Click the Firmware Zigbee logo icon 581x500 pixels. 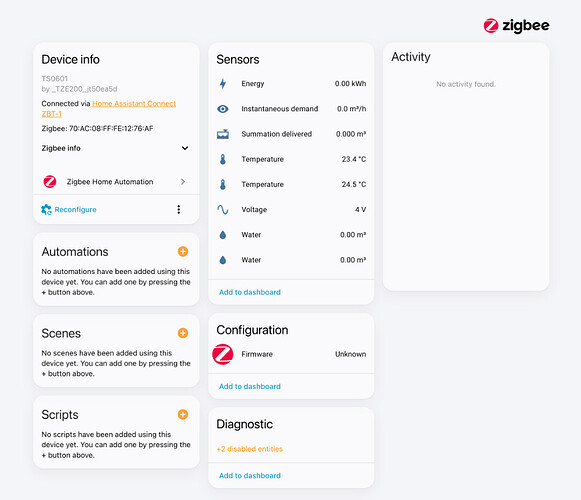[223, 354]
